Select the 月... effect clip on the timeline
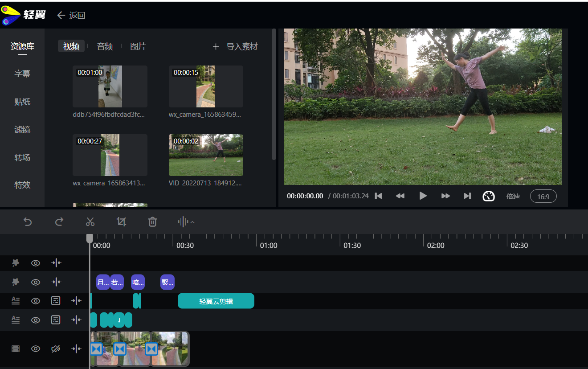Viewport: 588px width, 369px height. pyautogui.click(x=103, y=282)
